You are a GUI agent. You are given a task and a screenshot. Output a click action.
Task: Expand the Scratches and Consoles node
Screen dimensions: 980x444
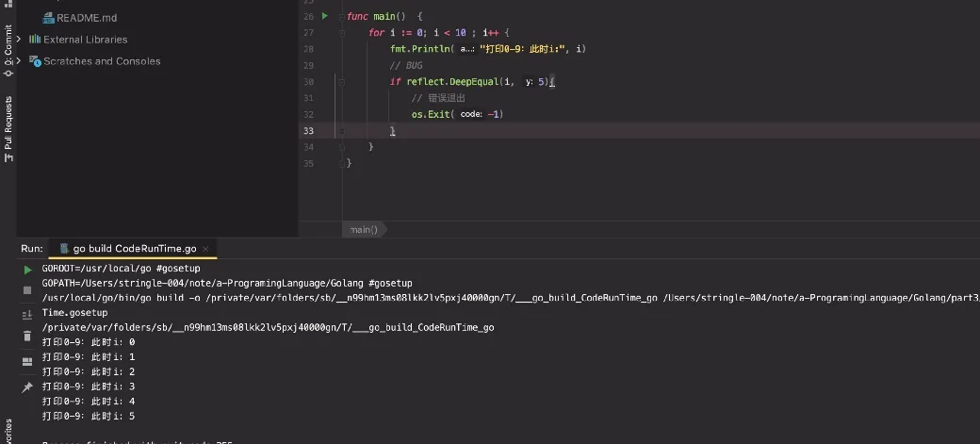(19, 60)
